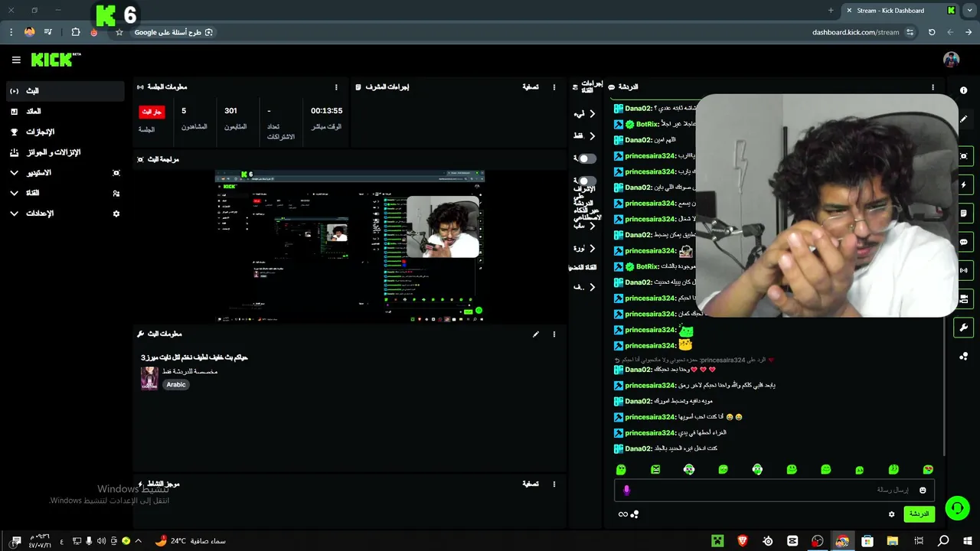Open stream info panel three-dot menu

[x=554, y=334]
